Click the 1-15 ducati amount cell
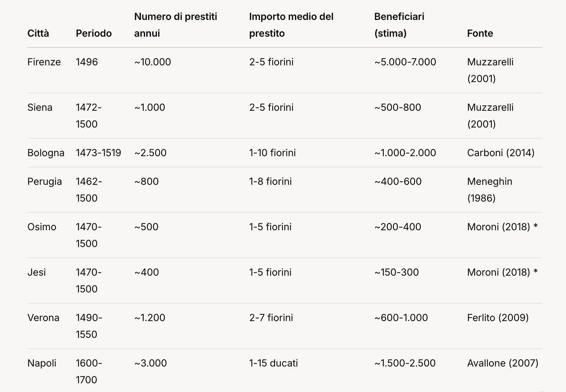This screenshot has width=566, height=392. [x=274, y=363]
